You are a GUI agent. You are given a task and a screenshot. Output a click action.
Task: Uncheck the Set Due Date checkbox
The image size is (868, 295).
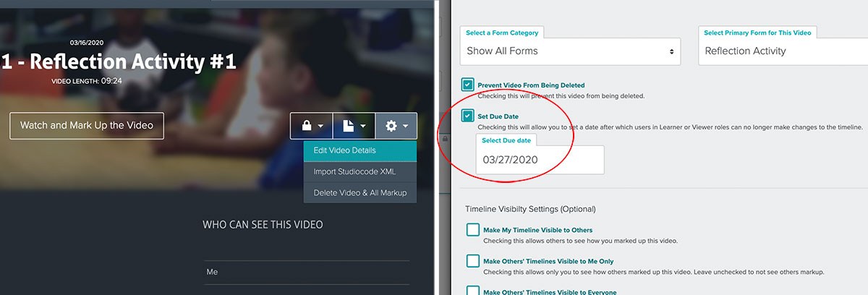point(467,116)
